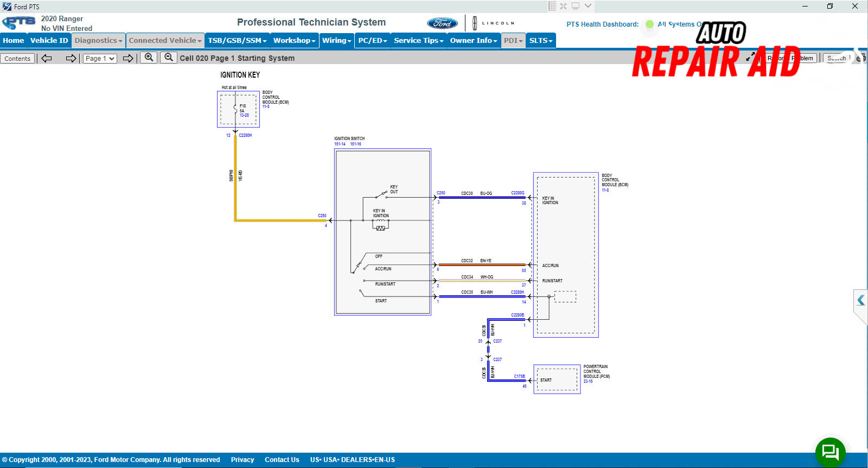Click the US USA DEALERS-EN-US footer text
The image size is (868, 468).
pyautogui.click(x=353, y=459)
